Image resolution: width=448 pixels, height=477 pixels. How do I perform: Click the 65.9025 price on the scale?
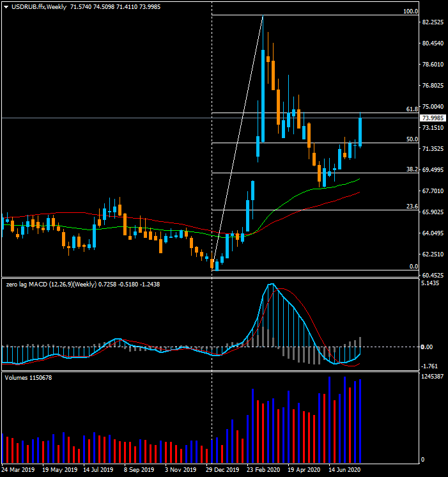point(433,212)
